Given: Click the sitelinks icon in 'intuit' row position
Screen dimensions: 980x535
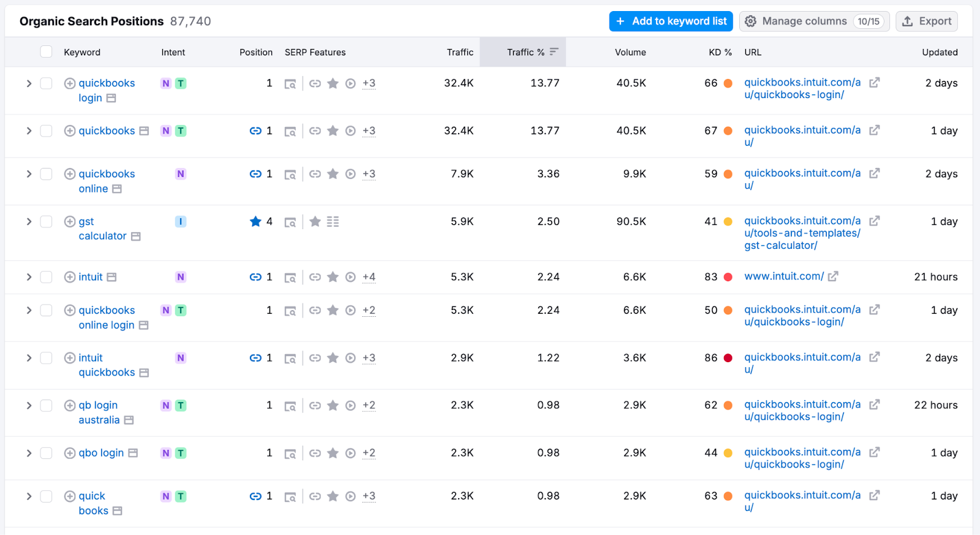Looking at the screenshot, I should coord(255,277).
